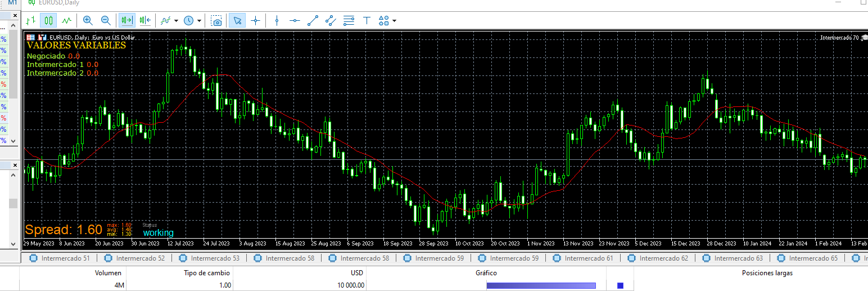Click upper left panel scroll down arrow
The width and height of the screenshot is (868, 291).
click(13, 141)
